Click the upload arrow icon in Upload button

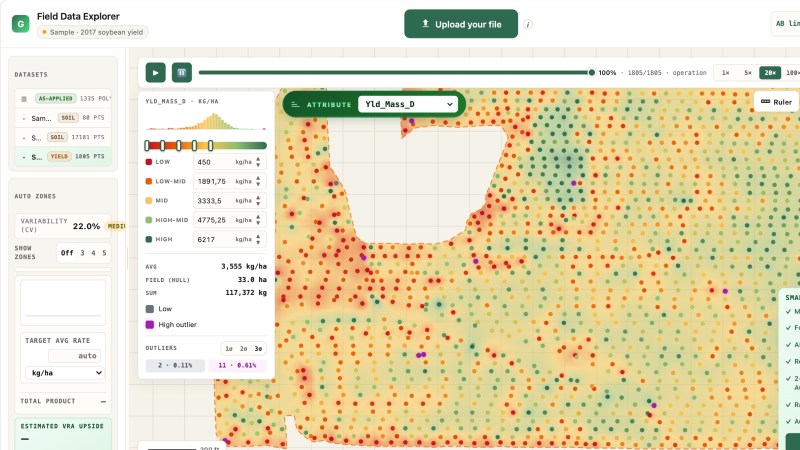(x=425, y=23)
